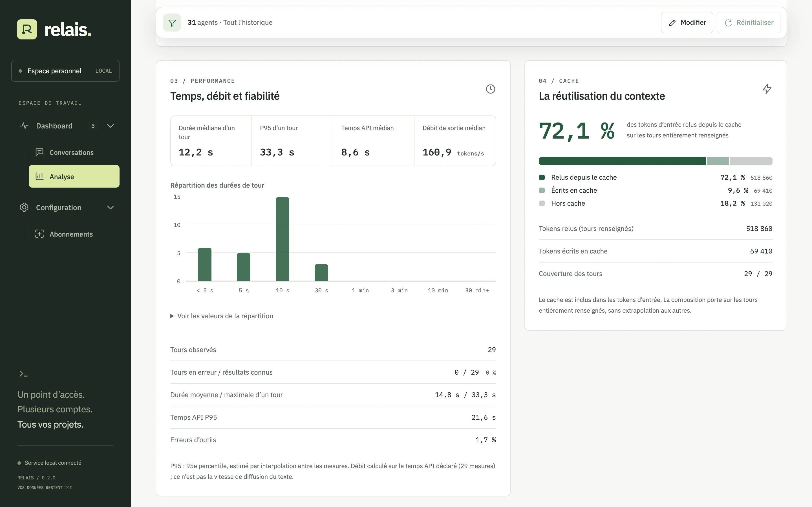
Task: Collapse the Dashboard section chevron
Action: tap(111, 126)
